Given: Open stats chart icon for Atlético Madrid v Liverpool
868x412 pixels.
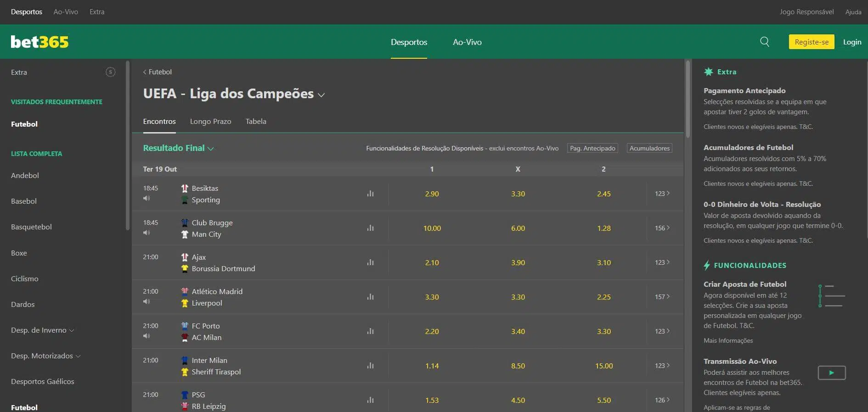Looking at the screenshot, I should pyautogui.click(x=370, y=297).
